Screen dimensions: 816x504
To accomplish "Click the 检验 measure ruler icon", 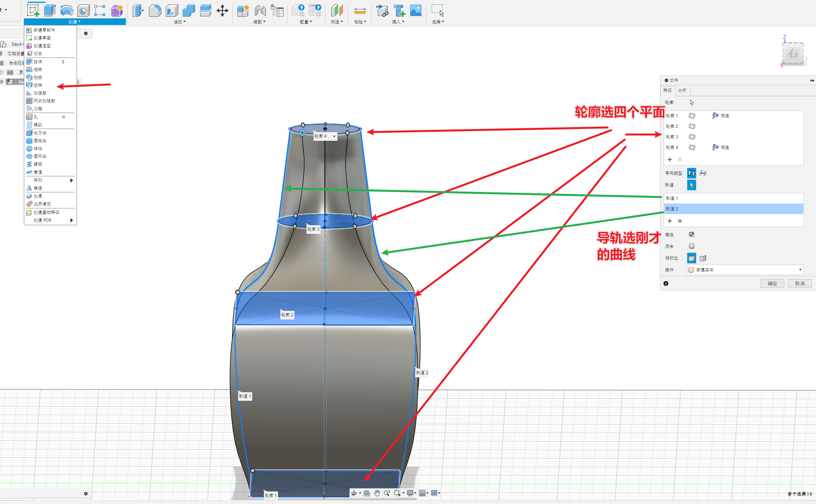I will tap(360, 11).
